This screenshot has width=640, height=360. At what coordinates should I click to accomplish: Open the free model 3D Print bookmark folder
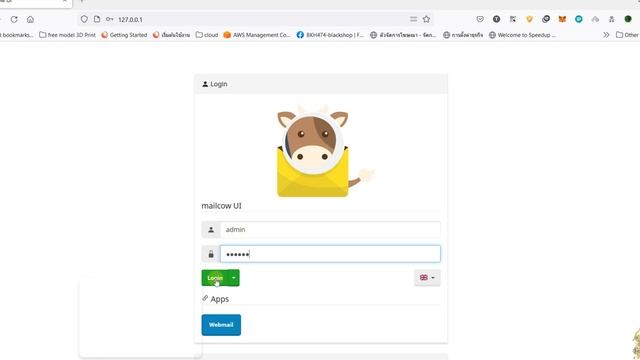point(67,35)
